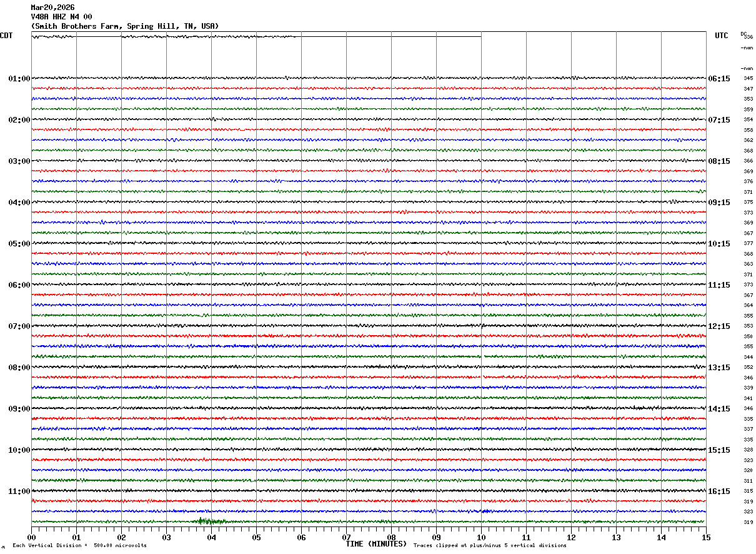Click minute '09' on the bottom time axis
Image resolution: width=756 pixels, height=554 pixels.
(x=436, y=537)
